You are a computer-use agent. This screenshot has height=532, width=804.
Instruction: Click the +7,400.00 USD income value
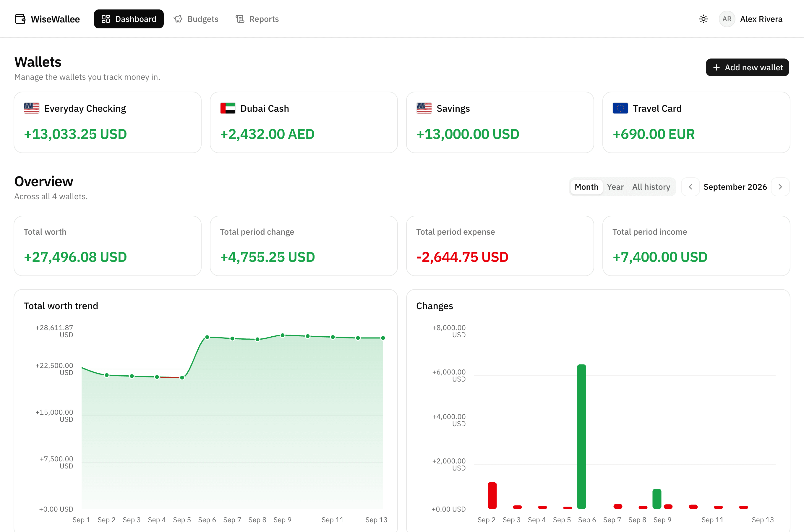[x=660, y=257]
